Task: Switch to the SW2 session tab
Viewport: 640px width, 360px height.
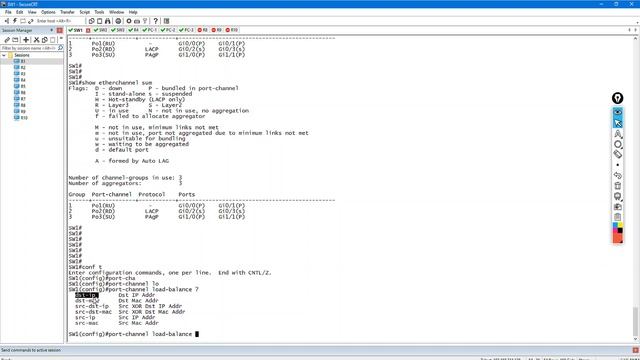Action: [100, 30]
